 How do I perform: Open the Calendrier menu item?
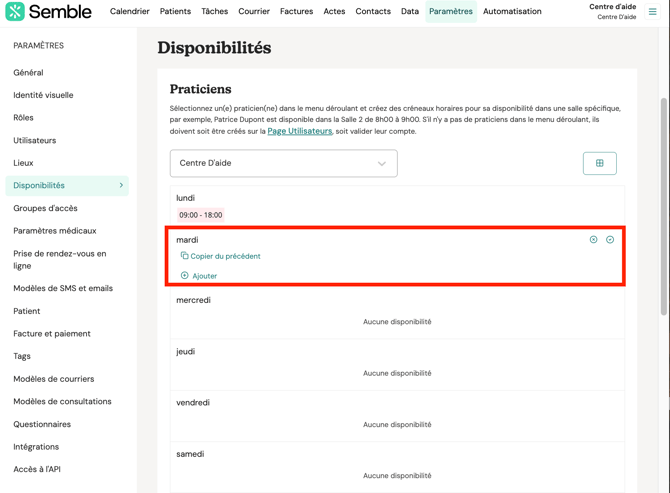(x=129, y=12)
